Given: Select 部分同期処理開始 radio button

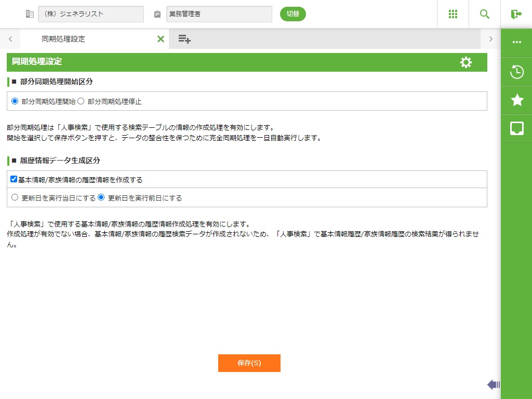Looking at the screenshot, I should click(x=15, y=101).
